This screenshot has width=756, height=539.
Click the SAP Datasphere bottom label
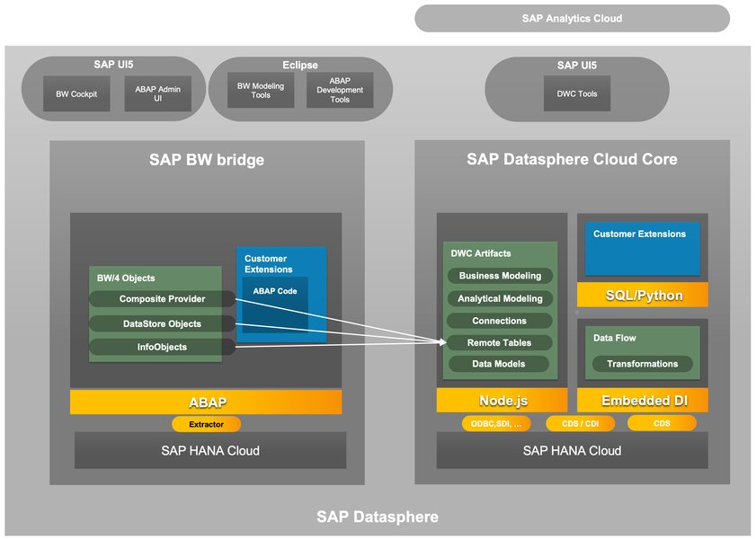[378, 517]
